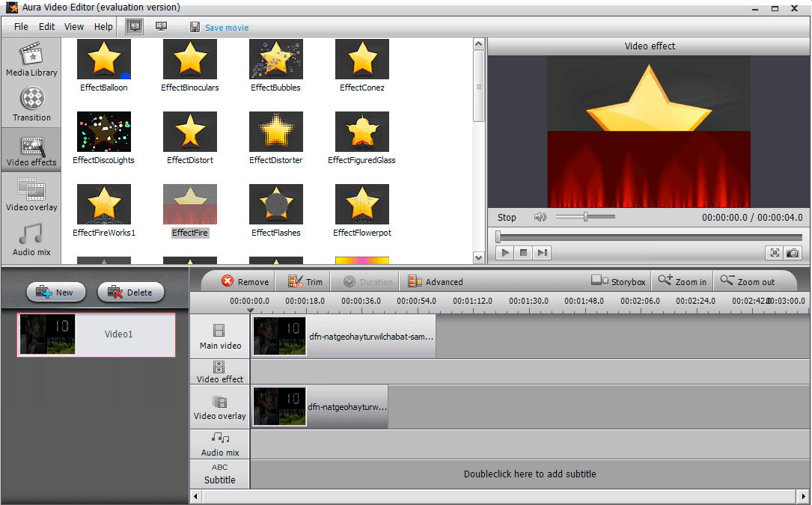Open the Advanced settings

435,281
